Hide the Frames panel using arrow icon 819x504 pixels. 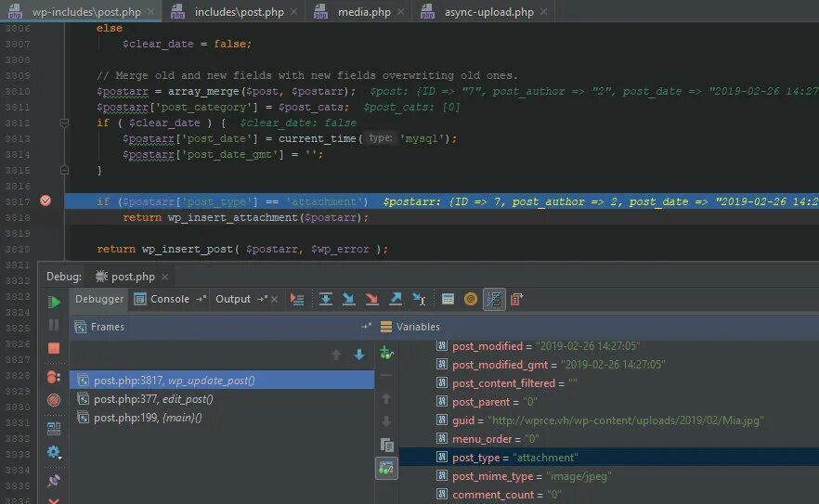click(x=366, y=327)
